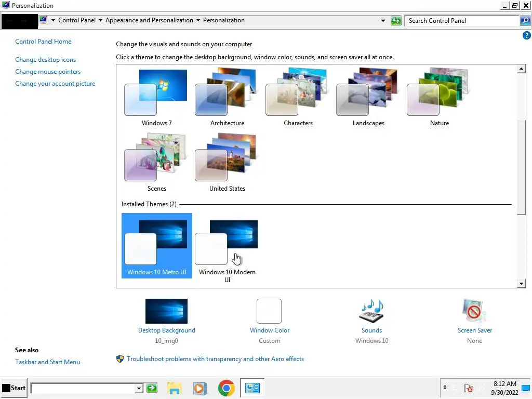The image size is (532, 399).
Task: Click the taskbar clock 8:12 AM
Action: (x=504, y=384)
